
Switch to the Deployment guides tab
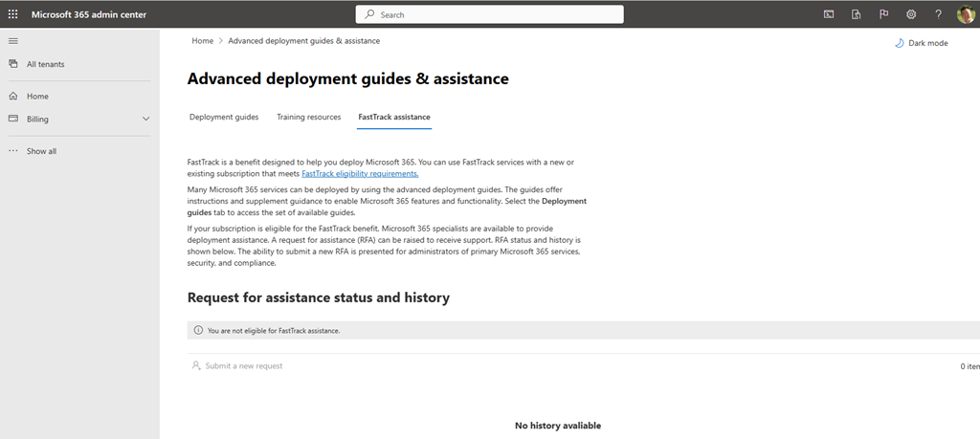(224, 117)
